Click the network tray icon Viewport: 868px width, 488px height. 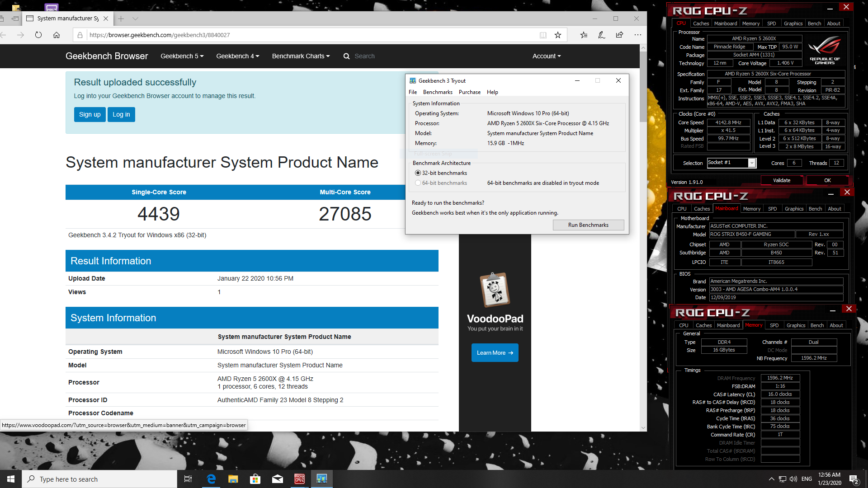click(x=782, y=479)
